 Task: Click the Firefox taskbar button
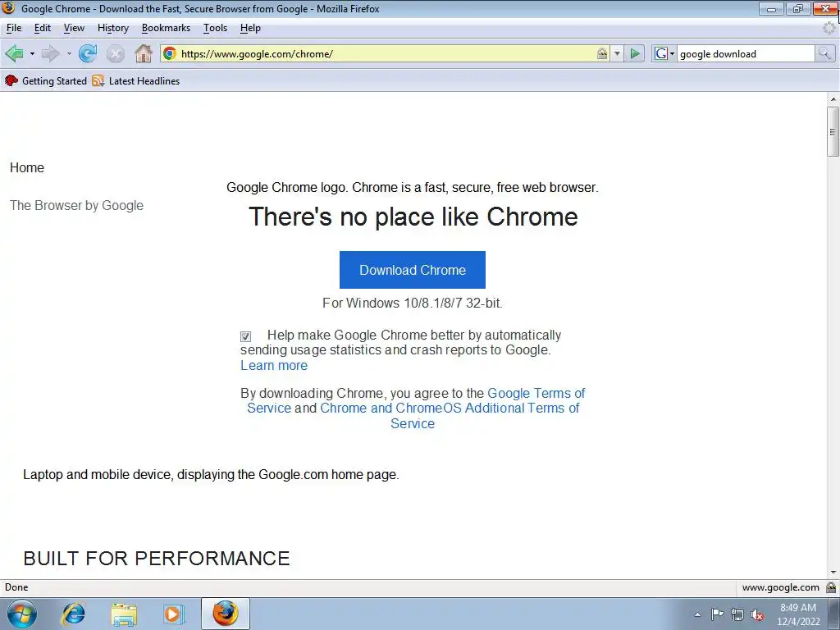coord(226,614)
